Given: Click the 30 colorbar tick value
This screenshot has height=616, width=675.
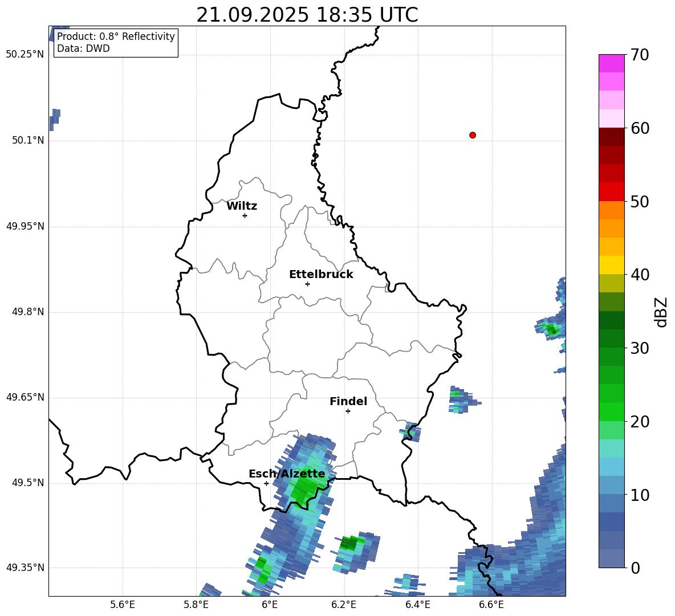Looking at the screenshot, I should [x=640, y=348].
